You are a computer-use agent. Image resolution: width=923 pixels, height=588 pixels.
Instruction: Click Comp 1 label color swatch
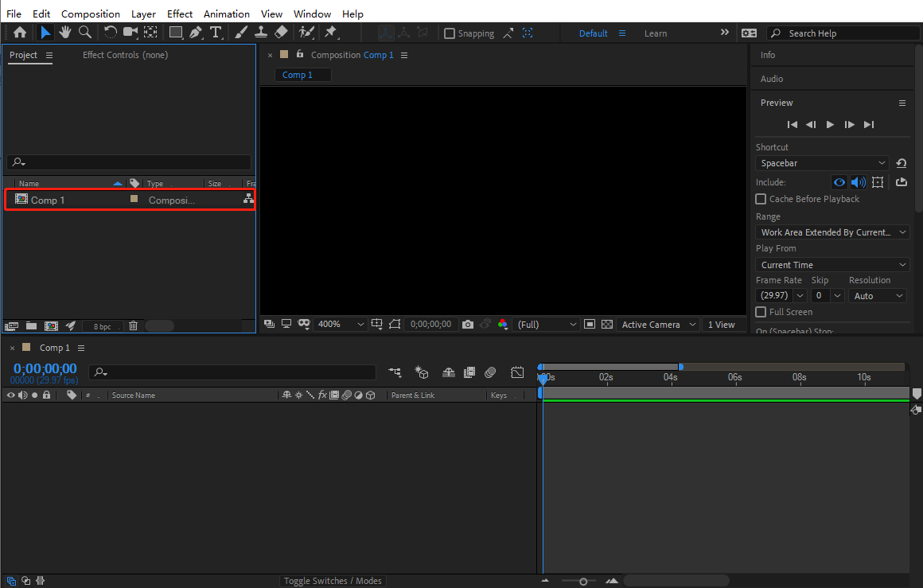point(134,199)
